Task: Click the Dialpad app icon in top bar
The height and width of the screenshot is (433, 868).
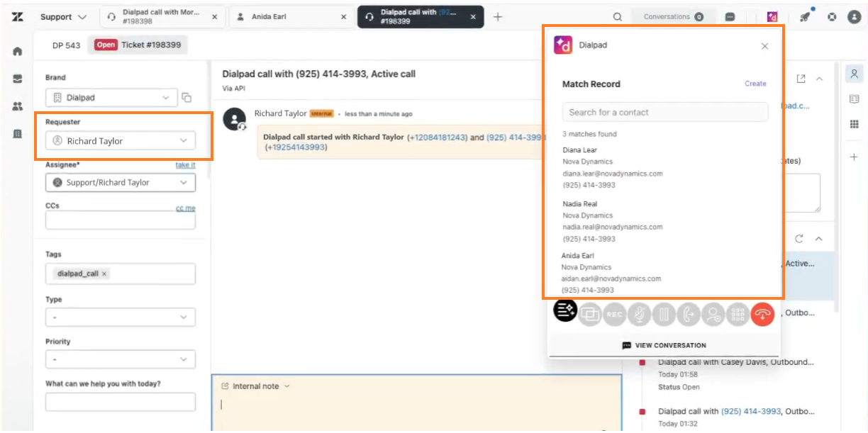Action: pyautogui.click(x=772, y=17)
